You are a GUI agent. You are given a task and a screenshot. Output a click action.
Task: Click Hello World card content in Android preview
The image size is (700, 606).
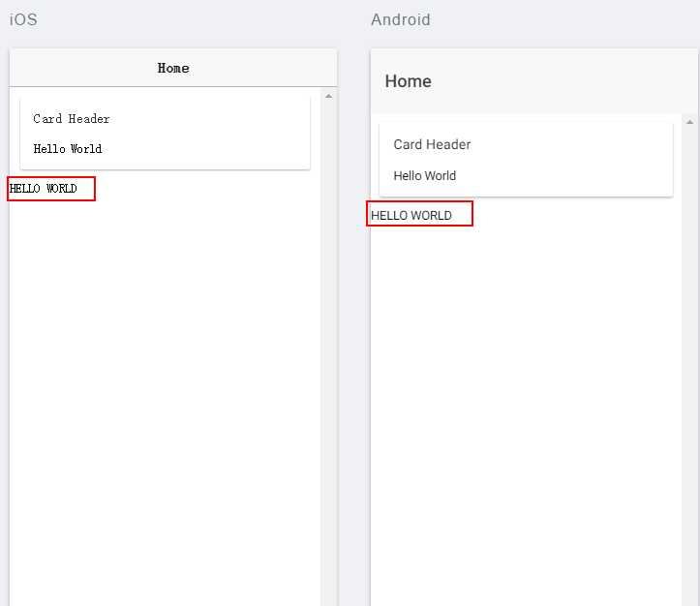[425, 176]
